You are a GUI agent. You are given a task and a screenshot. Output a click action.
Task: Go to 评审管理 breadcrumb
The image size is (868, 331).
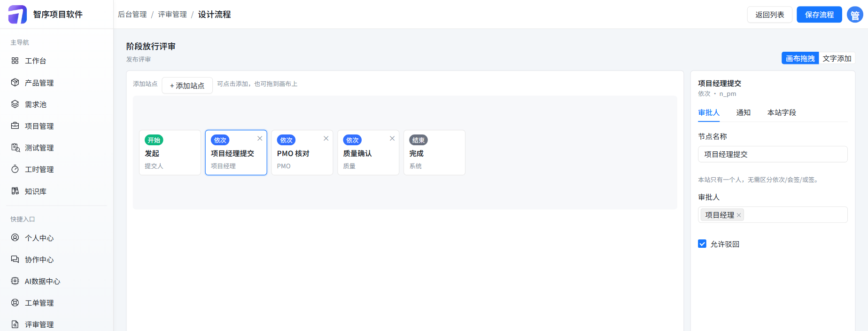pyautogui.click(x=172, y=15)
